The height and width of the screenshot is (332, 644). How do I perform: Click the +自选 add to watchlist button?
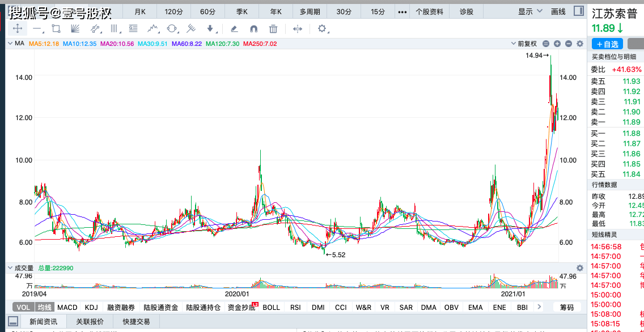tap(607, 44)
